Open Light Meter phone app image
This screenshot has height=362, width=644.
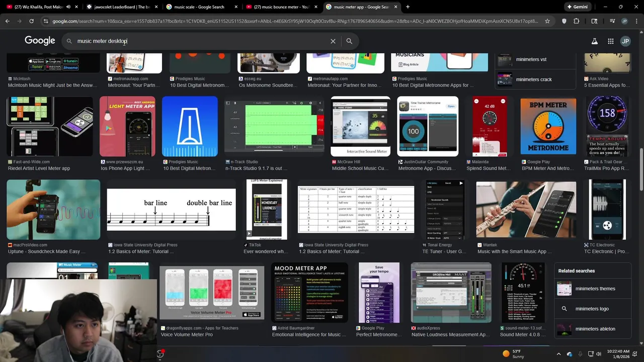coord(127,126)
